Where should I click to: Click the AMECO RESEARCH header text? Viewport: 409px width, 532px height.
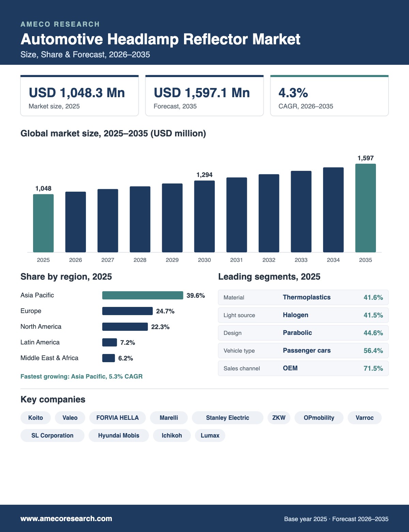point(60,24)
